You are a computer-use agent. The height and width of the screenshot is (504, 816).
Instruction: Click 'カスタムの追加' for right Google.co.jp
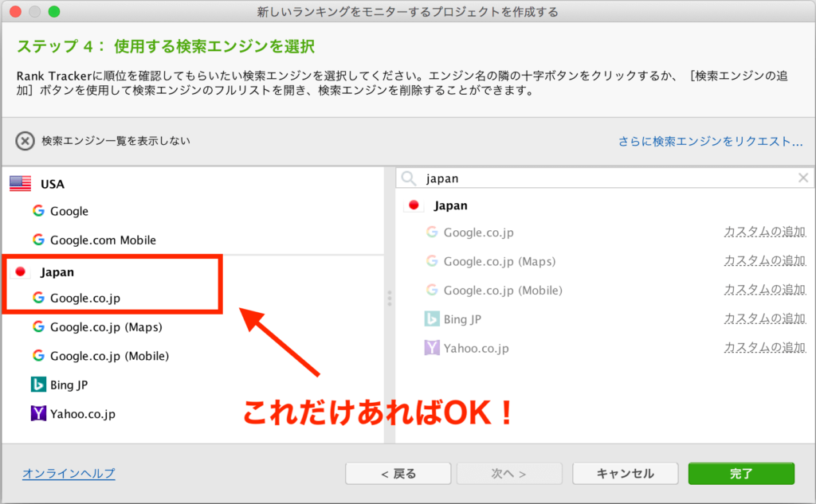[x=765, y=232]
